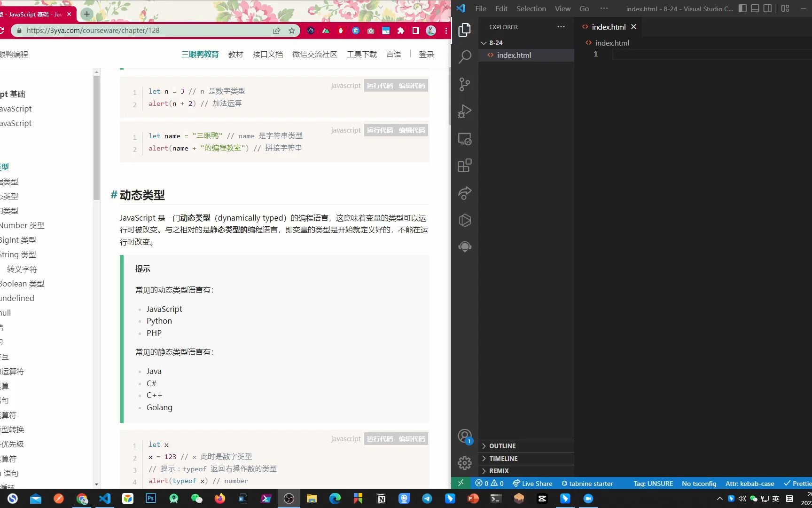Open the Remote Explorer panel
This screenshot has height=508, width=812.
(465, 139)
